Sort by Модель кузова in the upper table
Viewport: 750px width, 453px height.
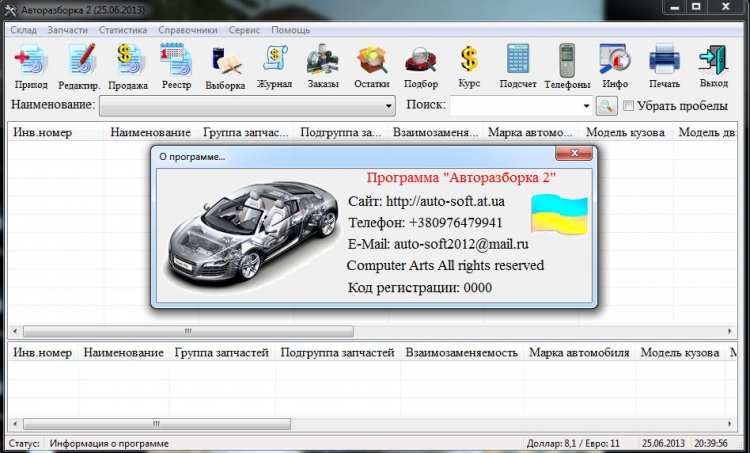625,132
